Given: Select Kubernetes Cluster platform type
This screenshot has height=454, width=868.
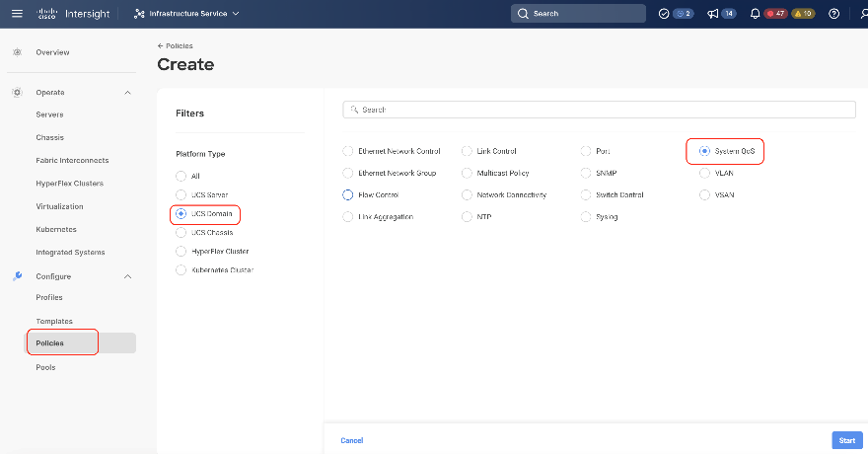Looking at the screenshot, I should tap(181, 270).
